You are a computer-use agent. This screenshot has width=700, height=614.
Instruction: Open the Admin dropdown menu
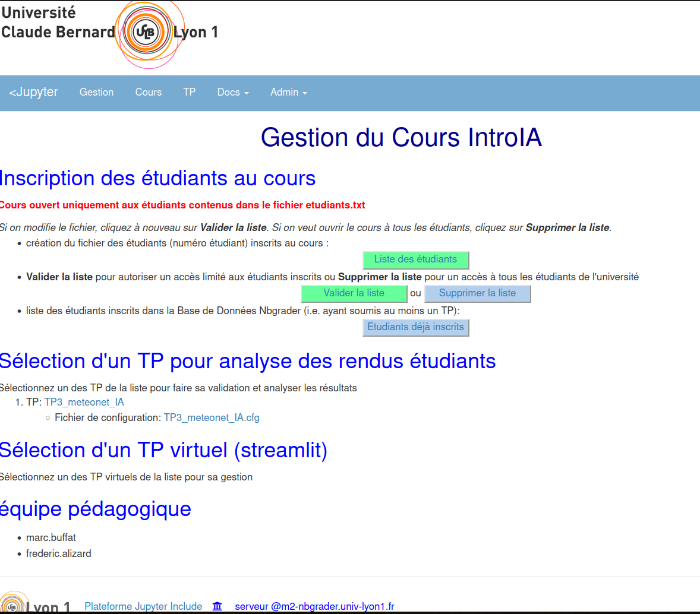pyautogui.click(x=288, y=92)
